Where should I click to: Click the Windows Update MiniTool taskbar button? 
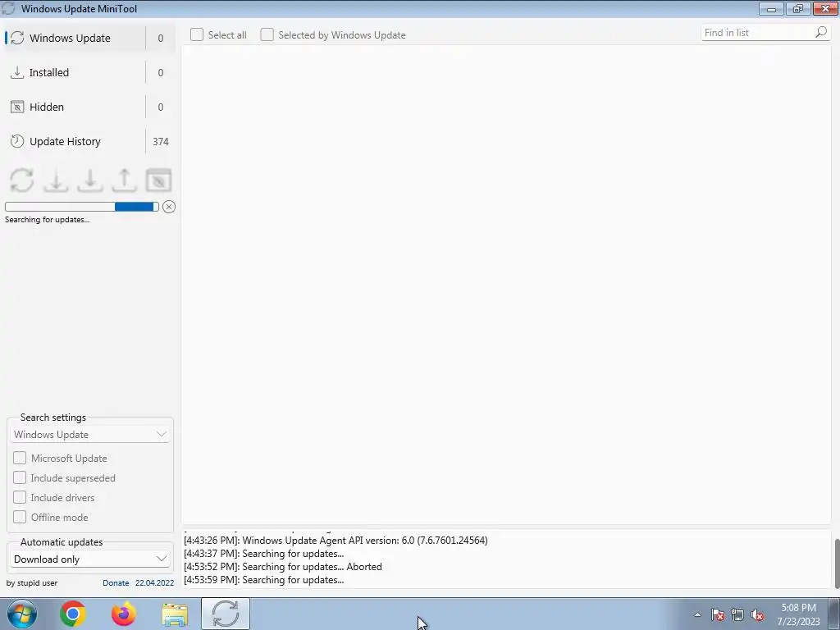point(226,614)
